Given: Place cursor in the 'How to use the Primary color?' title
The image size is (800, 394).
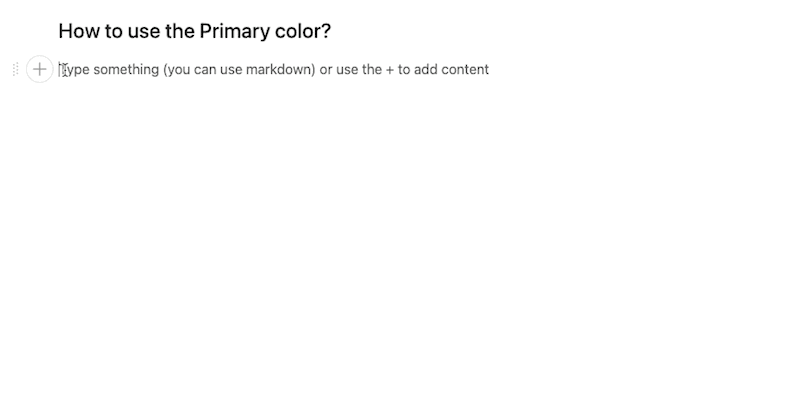Looking at the screenshot, I should click(195, 31).
